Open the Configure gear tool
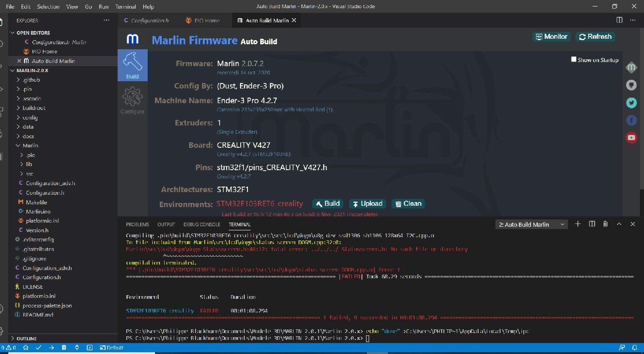 pos(132,101)
